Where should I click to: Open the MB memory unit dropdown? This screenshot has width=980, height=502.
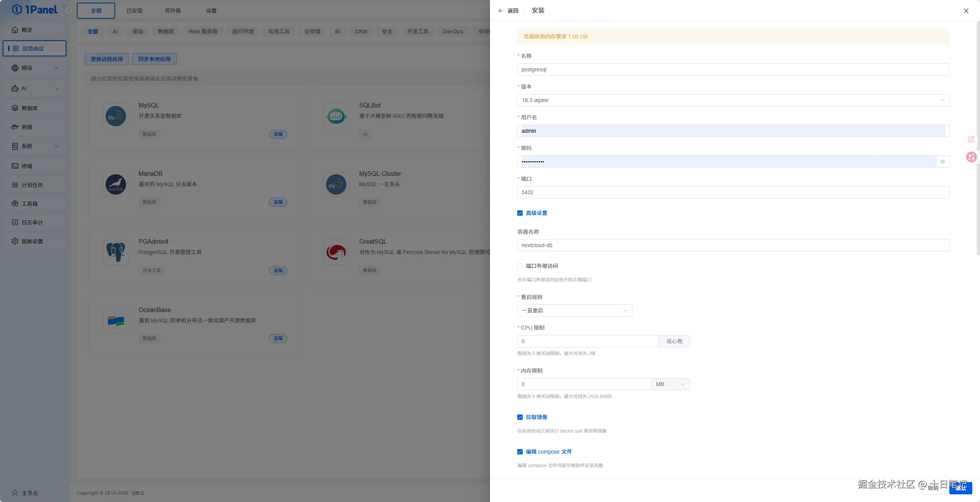670,384
